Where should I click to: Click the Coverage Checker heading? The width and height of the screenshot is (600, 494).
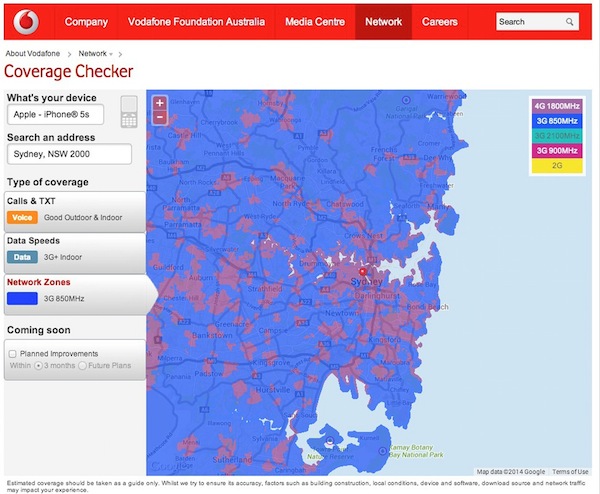(68, 72)
